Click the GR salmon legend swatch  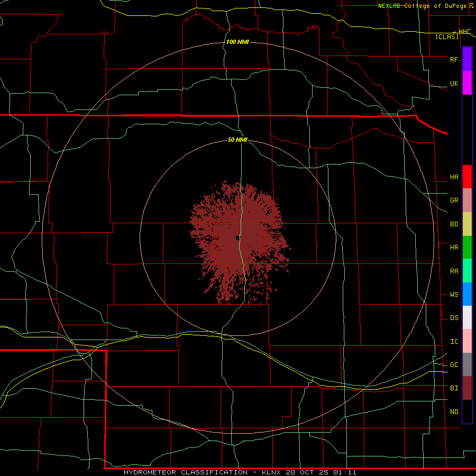[x=467, y=200]
